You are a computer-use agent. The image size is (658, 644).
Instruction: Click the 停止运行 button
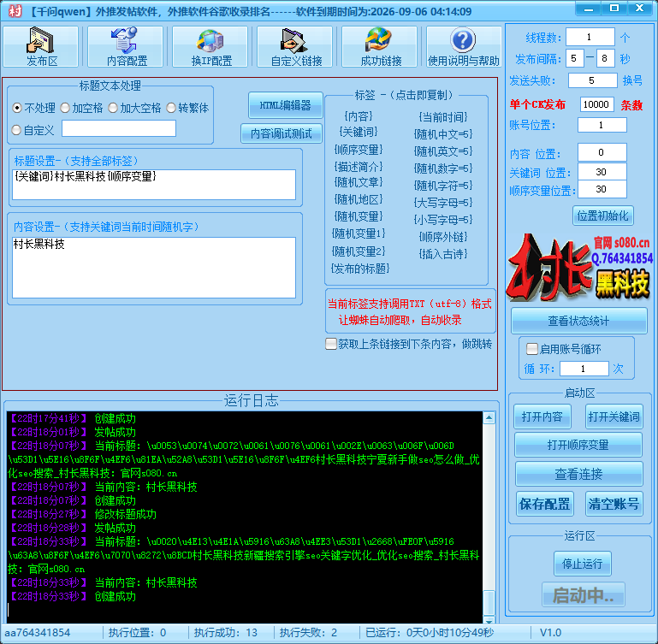[583, 564]
